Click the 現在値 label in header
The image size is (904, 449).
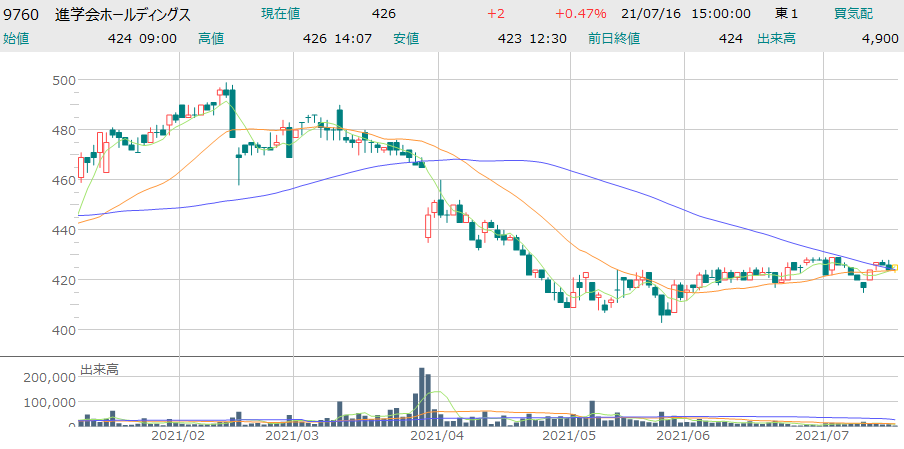(280, 14)
